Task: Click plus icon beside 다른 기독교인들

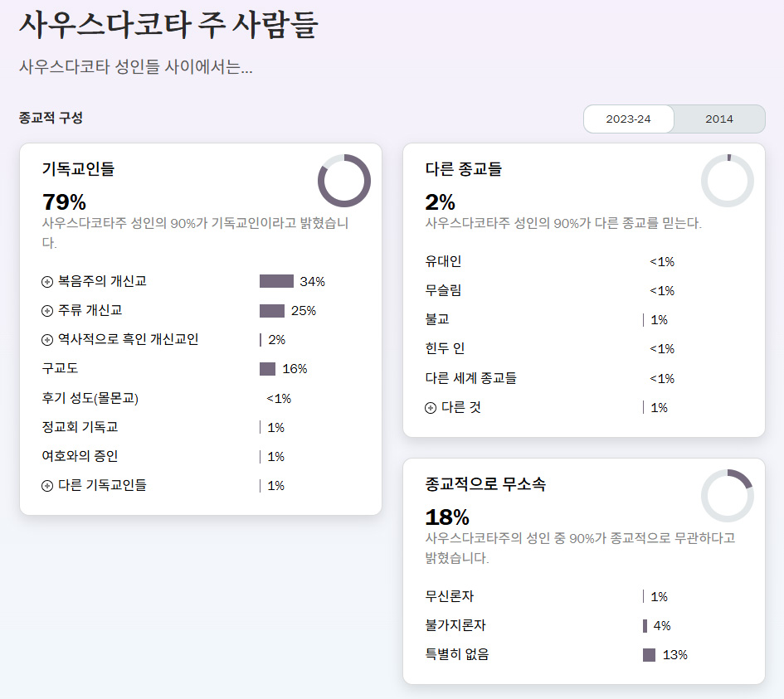Action: [47, 486]
